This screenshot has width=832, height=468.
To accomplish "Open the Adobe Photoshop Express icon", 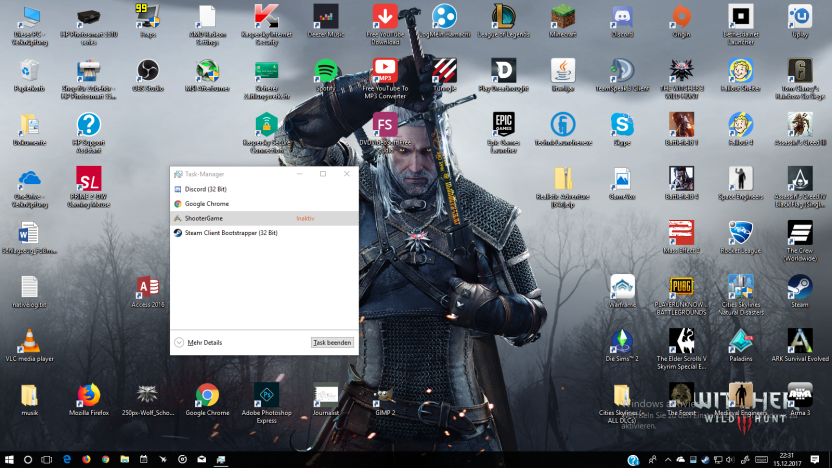I will 266,395.
